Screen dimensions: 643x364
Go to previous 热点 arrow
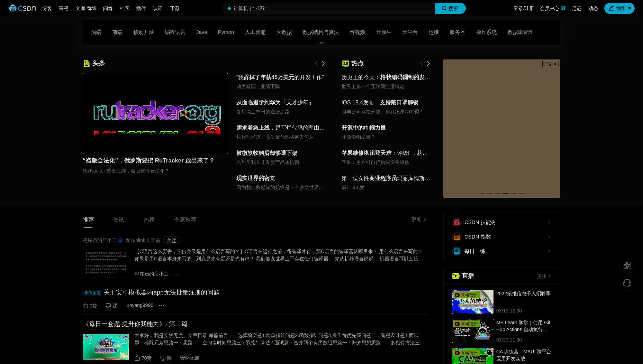pos(421,63)
